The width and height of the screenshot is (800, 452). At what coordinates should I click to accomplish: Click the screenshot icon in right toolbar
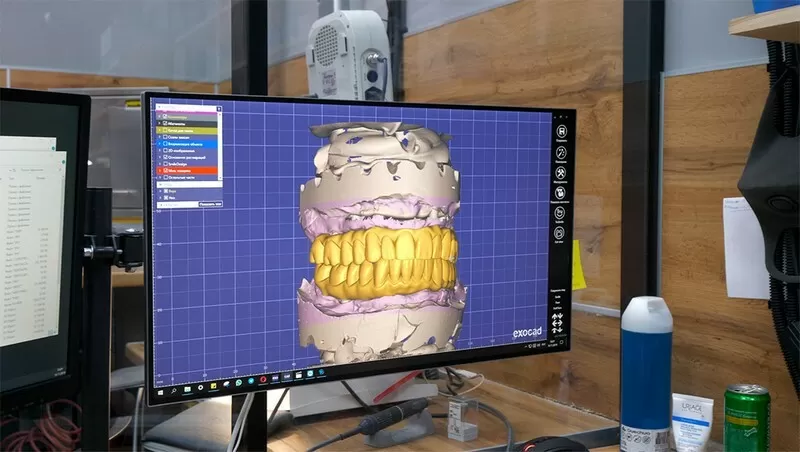pyautogui.click(x=561, y=193)
